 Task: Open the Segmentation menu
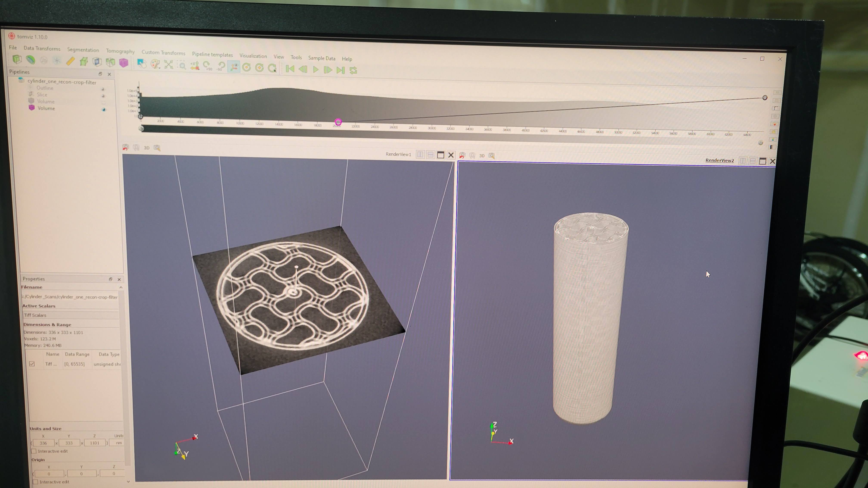tap(83, 50)
